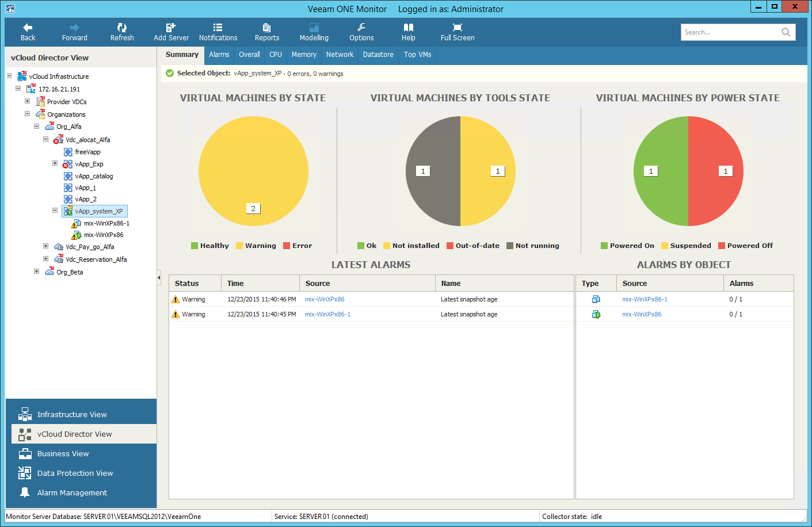The height and width of the screenshot is (527, 812).
Task: Open the Add Server wizard
Action: point(171,32)
